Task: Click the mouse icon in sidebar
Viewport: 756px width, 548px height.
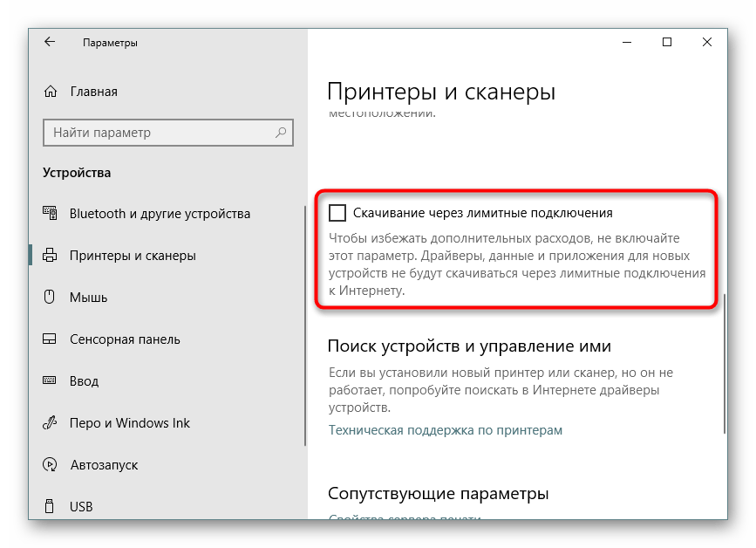Action: pyautogui.click(x=49, y=297)
